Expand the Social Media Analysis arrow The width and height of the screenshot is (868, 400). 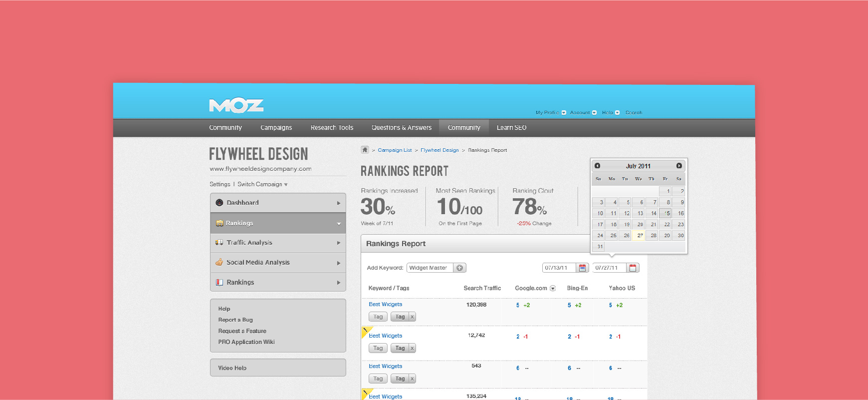pos(338,263)
